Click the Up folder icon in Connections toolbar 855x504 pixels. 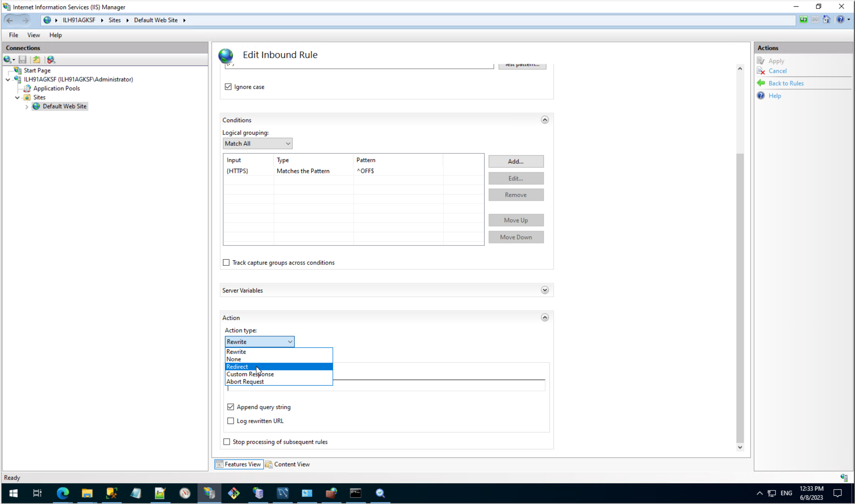37,60
